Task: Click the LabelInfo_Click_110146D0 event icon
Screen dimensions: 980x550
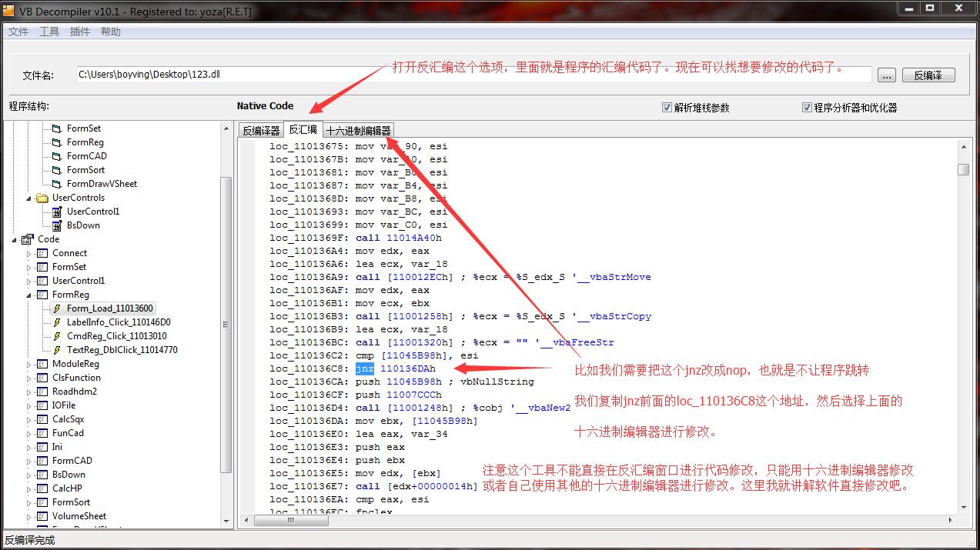Action: click(59, 322)
